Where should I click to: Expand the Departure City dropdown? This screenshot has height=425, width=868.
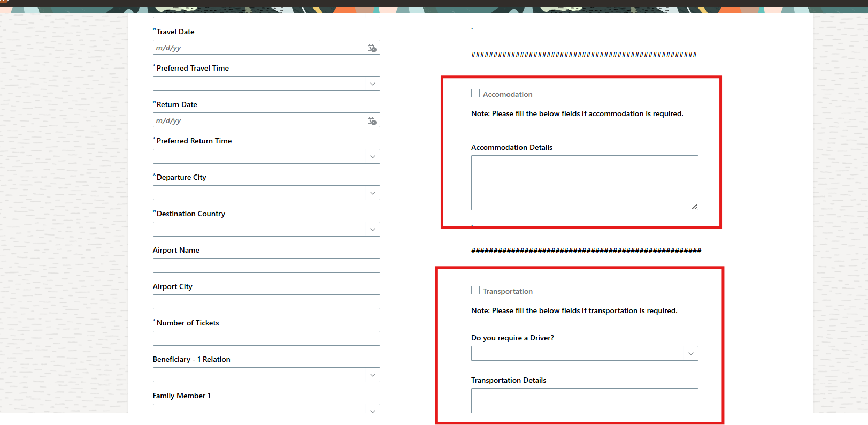[x=266, y=193]
